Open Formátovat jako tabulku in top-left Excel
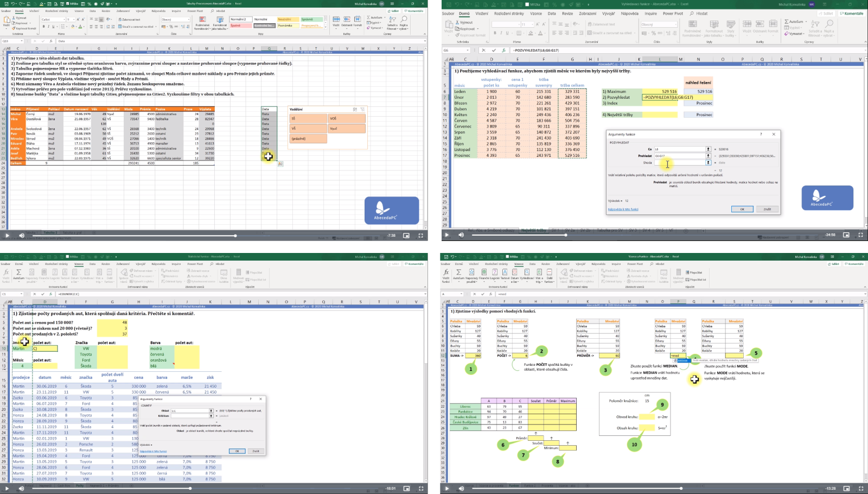Screen dimensions: 868x494 pyautogui.click(x=220, y=23)
